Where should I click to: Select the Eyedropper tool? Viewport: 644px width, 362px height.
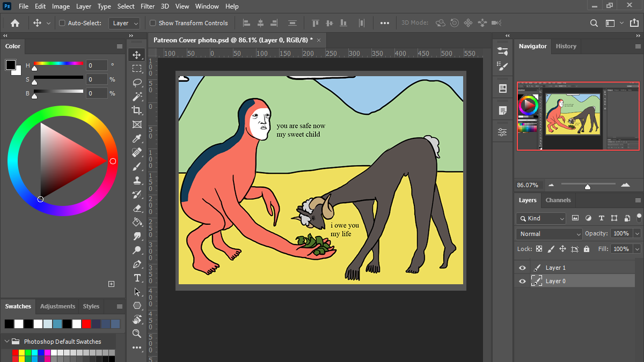coord(137,138)
